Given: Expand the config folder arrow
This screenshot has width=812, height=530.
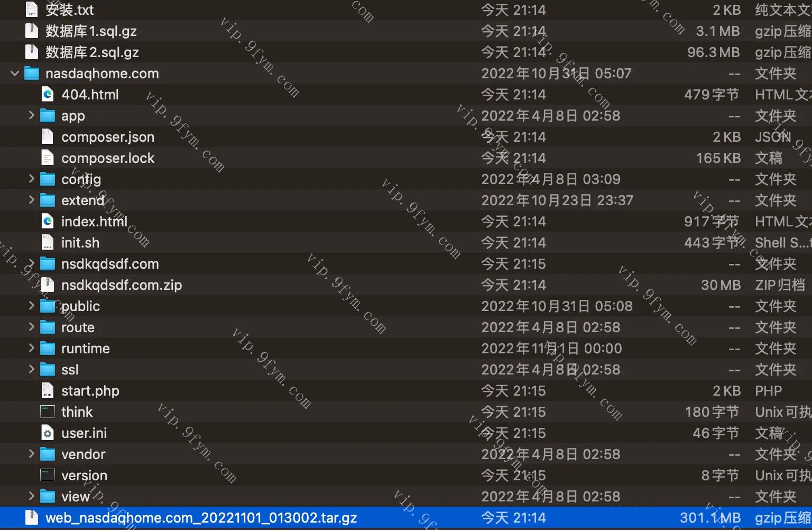Looking at the screenshot, I should coord(31,179).
